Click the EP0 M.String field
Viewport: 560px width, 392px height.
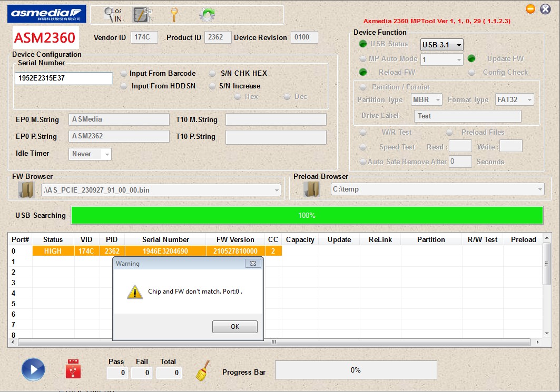[119, 119]
